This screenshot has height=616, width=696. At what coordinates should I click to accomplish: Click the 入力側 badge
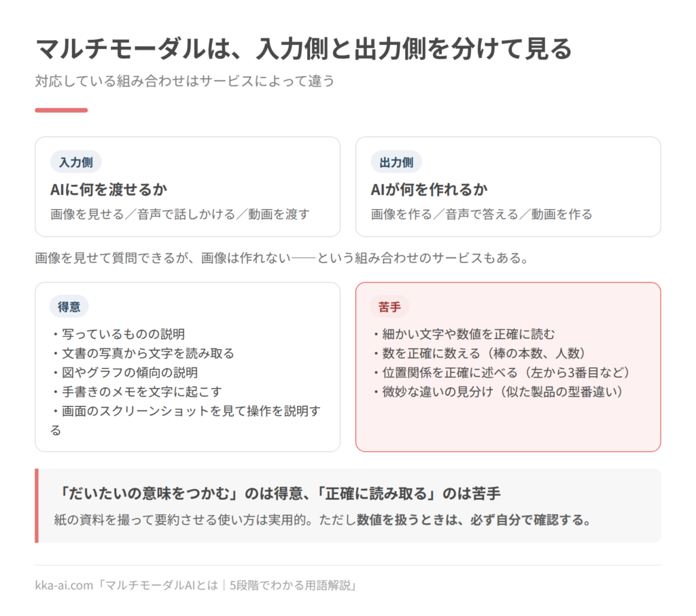click(76, 162)
